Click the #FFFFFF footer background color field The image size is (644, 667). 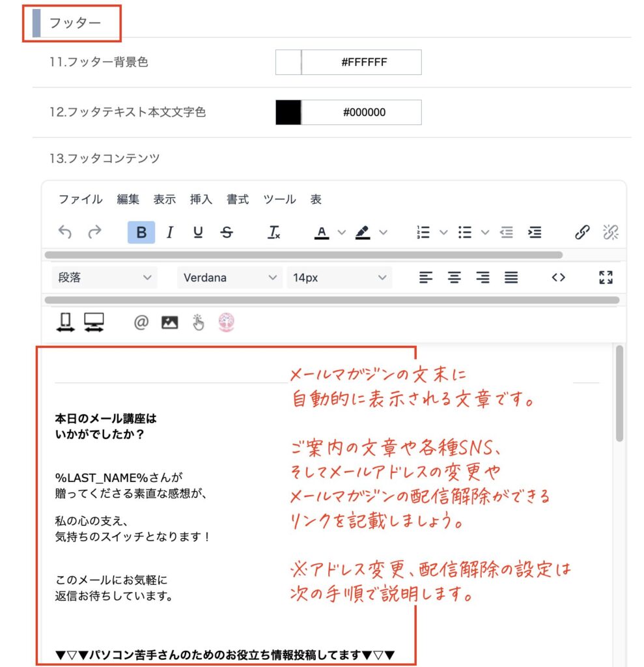363,63
